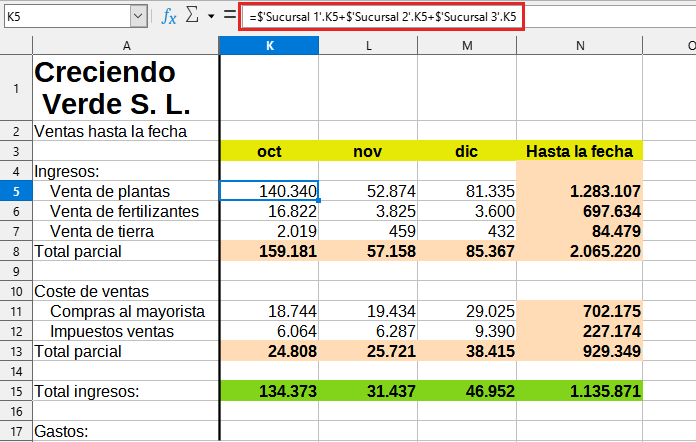The image size is (696, 442).
Task: Select the cell with value 16.822
Action: click(269, 211)
